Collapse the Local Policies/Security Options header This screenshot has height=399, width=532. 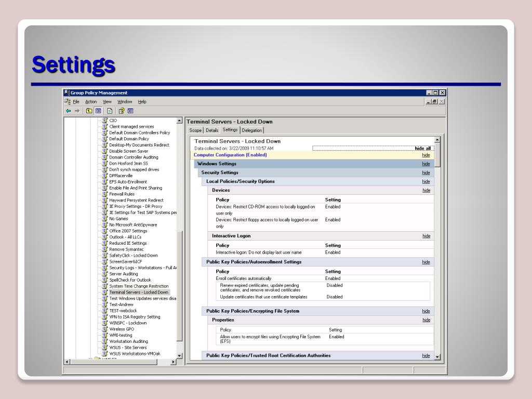(318, 181)
